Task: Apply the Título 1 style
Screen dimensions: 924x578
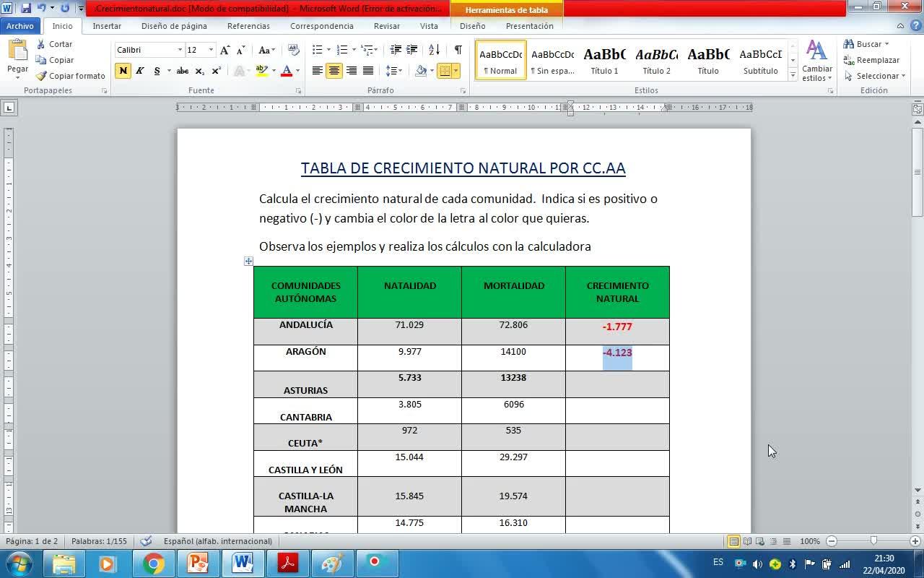Action: pyautogui.click(x=604, y=60)
